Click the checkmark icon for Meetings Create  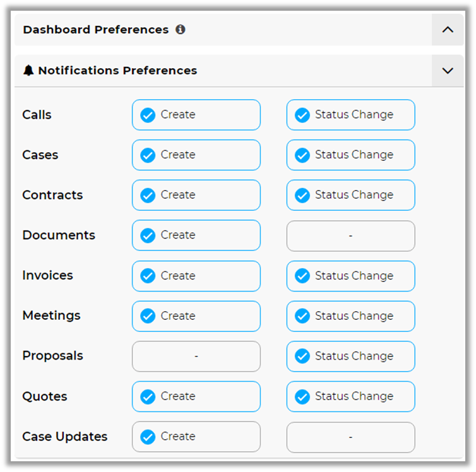(x=148, y=316)
